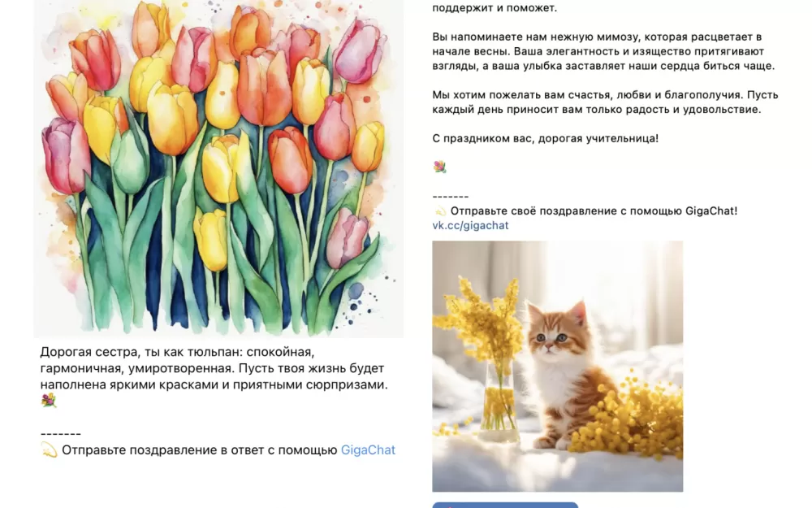812x508 pixels.
Task: Click the sparkle emoji before 'Отправьте поздравление в ответ'
Action: point(49,450)
